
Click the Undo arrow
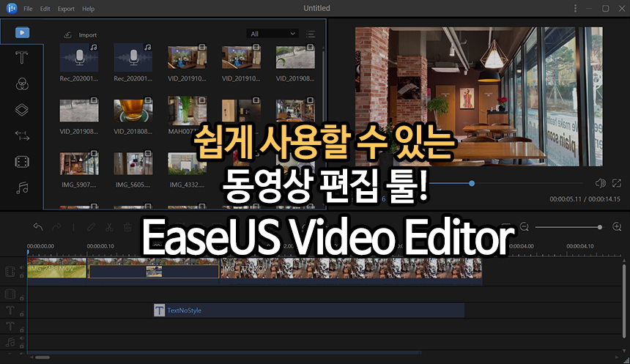tap(38, 227)
